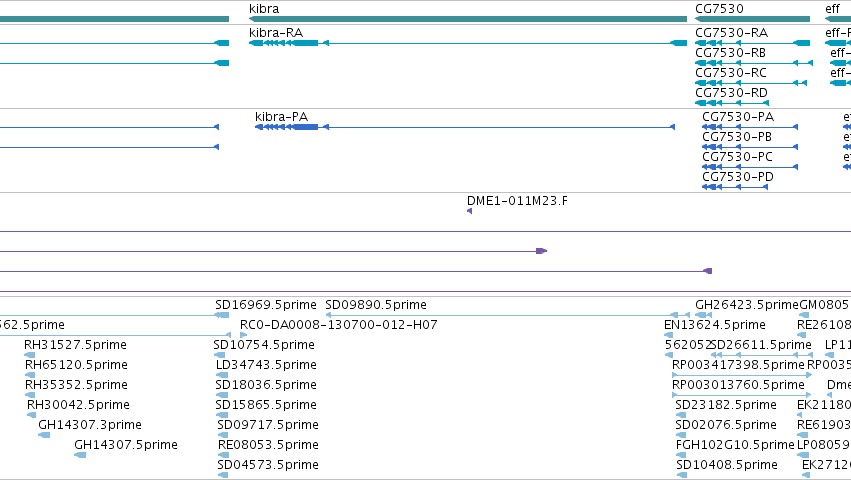Select EST RE08053.5prime
Screen dimensions: 851x480
point(268,445)
